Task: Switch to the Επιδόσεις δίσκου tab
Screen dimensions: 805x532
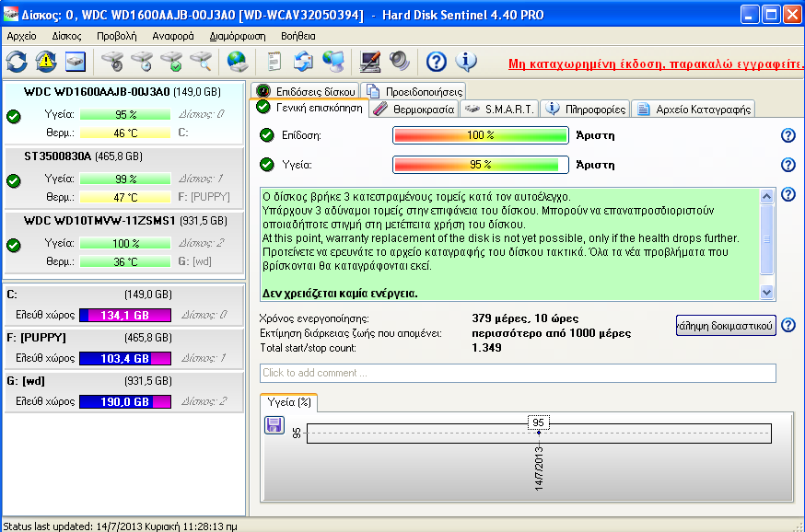Action: 306,91
